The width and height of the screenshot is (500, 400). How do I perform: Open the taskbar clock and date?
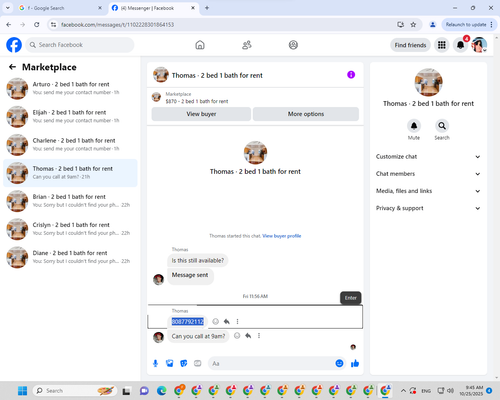pyautogui.click(x=471, y=391)
